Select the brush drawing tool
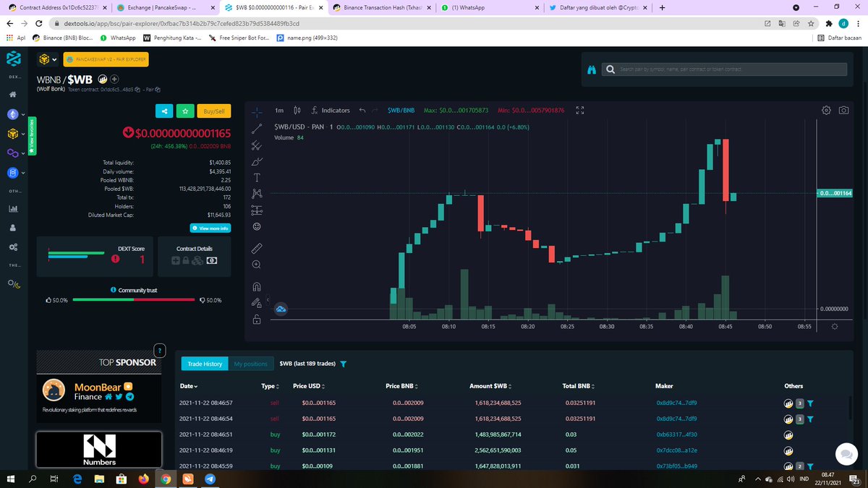The width and height of the screenshot is (868, 488). 257,160
